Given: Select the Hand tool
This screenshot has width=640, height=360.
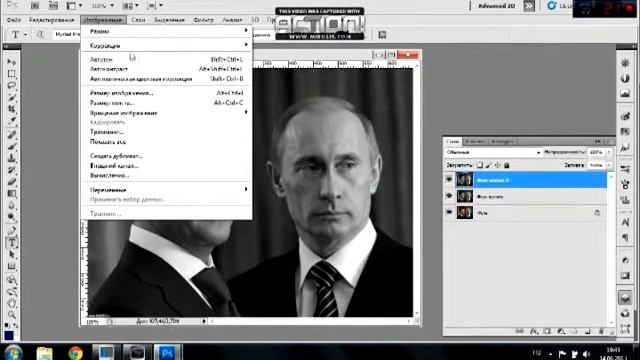Looking at the screenshot, I should (x=11, y=304).
